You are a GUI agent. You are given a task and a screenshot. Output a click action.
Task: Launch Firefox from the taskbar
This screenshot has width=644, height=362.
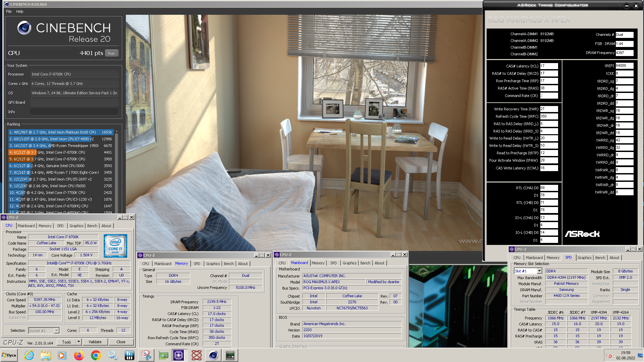coord(79,355)
